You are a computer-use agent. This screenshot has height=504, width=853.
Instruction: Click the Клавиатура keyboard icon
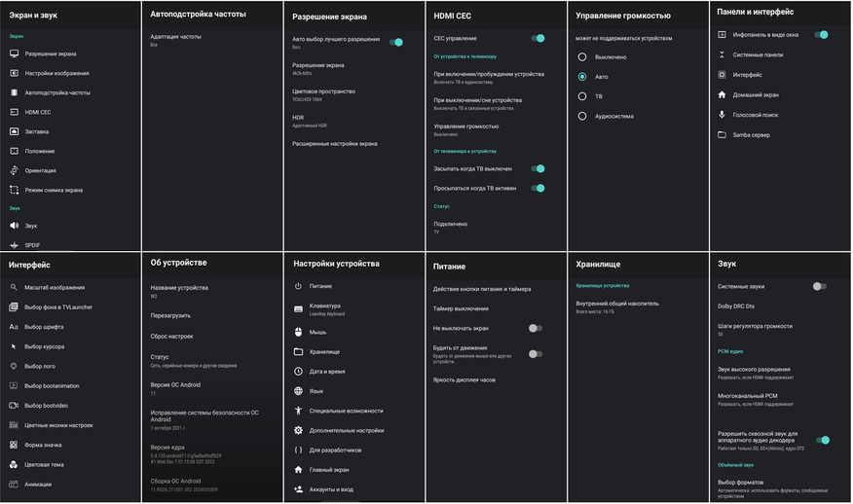pos(298,308)
